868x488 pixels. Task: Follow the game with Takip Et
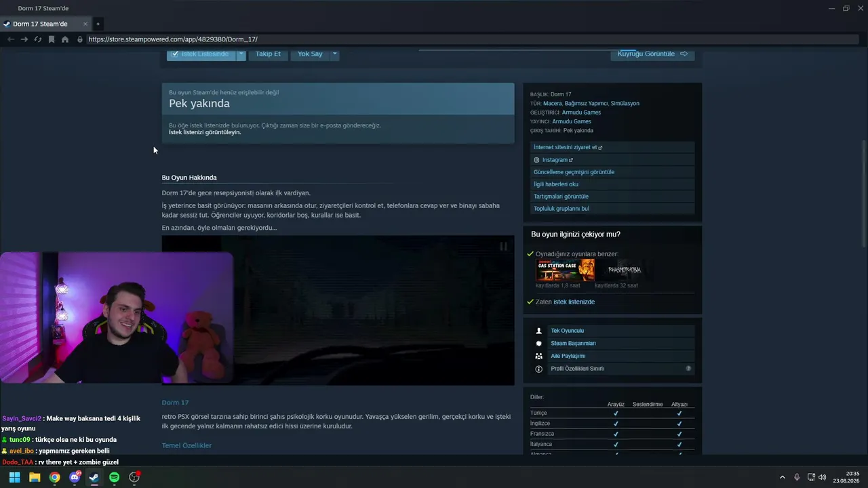(x=268, y=54)
